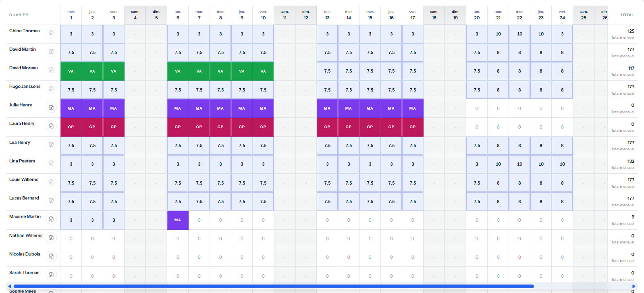Click Nicolas Dubois name link
Screen dimensions: 644x293
tap(25, 254)
